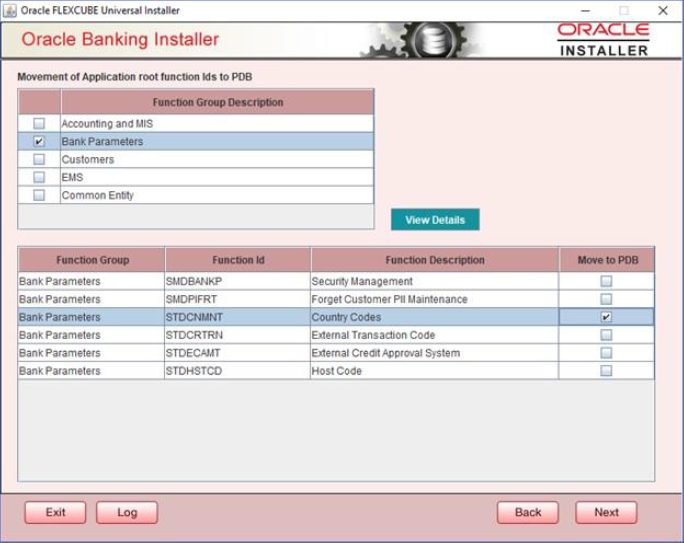The image size is (684, 543).
Task: Select the STDCNMNT function id cell
Action: click(237, 317)
